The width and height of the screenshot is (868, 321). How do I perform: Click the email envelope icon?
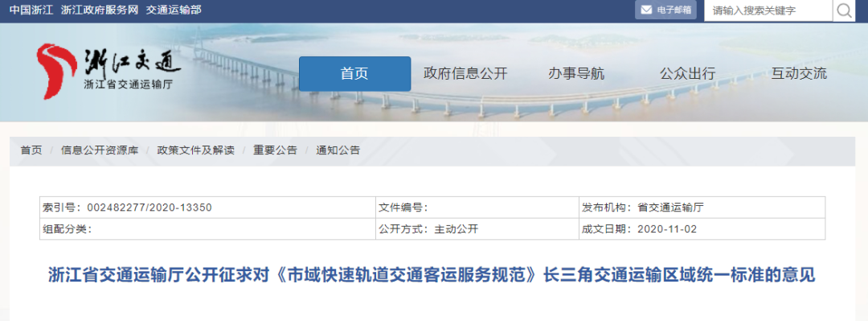coord(646,10)
